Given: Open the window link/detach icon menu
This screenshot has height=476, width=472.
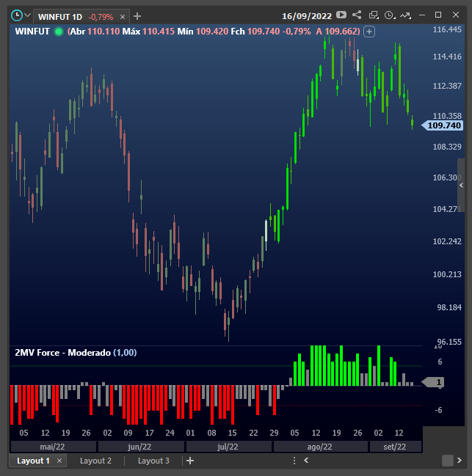Looking at the screenshot, I should click(374, 15).
